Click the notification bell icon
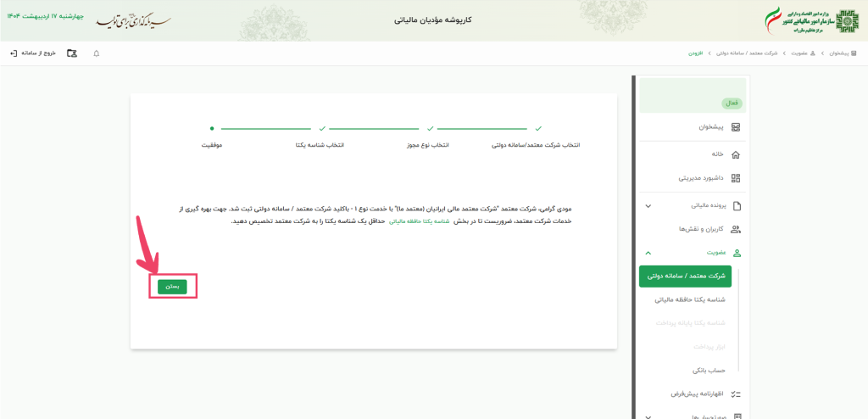 point(96,53)
